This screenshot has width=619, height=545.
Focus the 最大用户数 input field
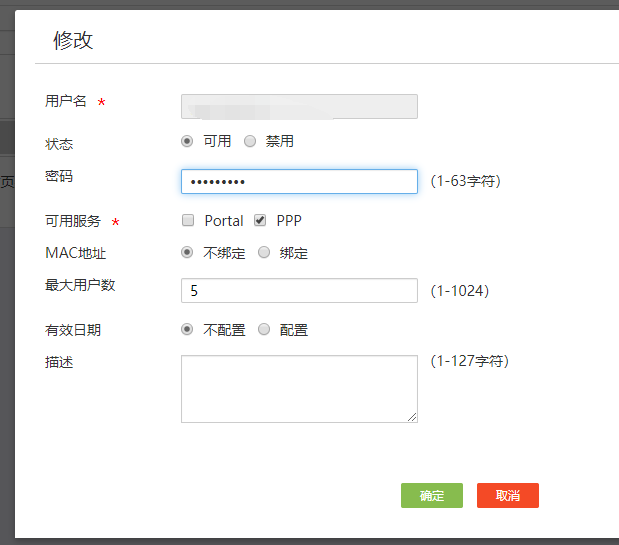tap(299, 290)
